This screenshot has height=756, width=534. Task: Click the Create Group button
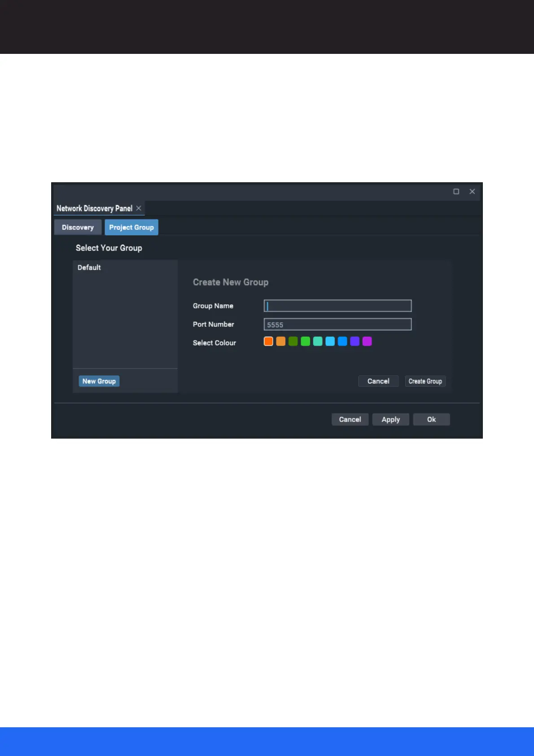coord(425,381)
